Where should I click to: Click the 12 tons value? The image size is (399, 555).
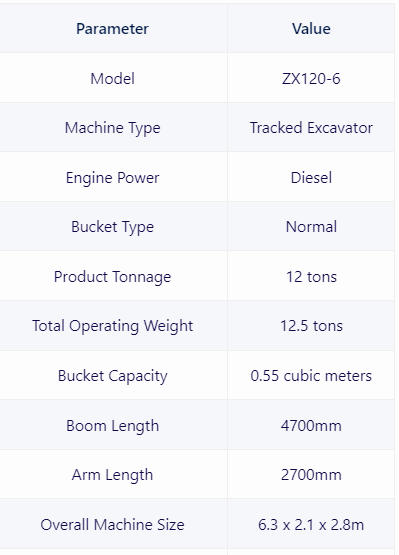[x=311, y=277]
